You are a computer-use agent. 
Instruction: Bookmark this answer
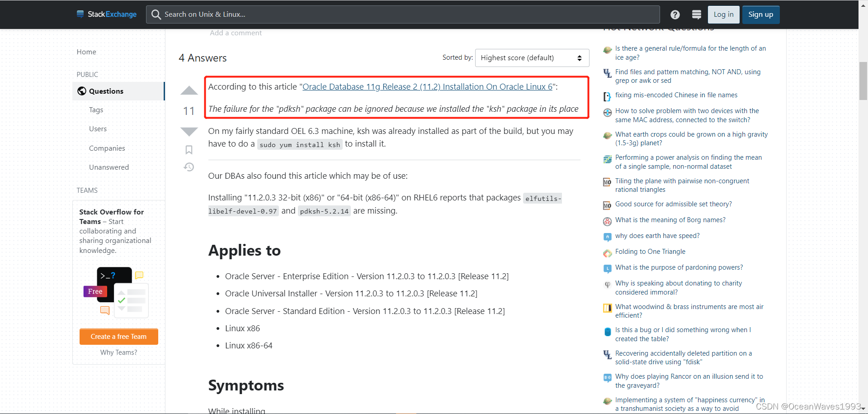(189, 150)
